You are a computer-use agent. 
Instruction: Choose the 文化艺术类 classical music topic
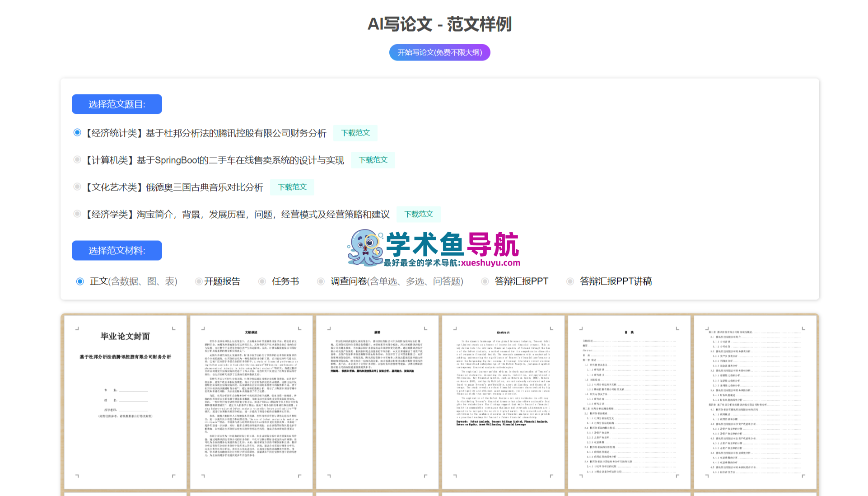(x=77, y=187)
